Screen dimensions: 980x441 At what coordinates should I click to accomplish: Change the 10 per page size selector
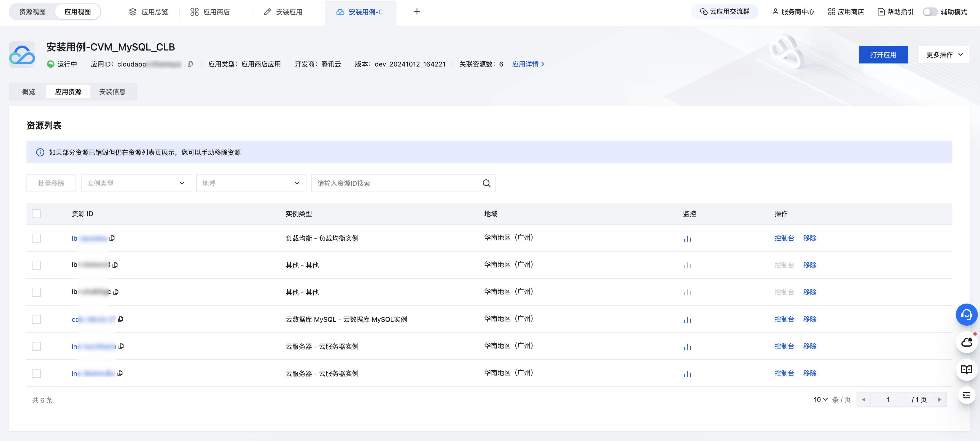(820, 400)
